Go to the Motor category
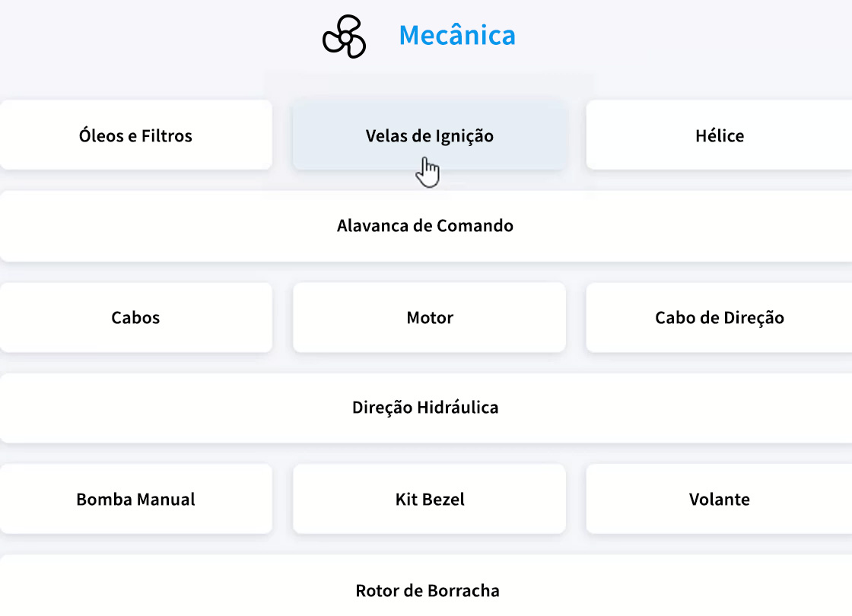This screenshot has width=852, height=616. pos(430,318)
